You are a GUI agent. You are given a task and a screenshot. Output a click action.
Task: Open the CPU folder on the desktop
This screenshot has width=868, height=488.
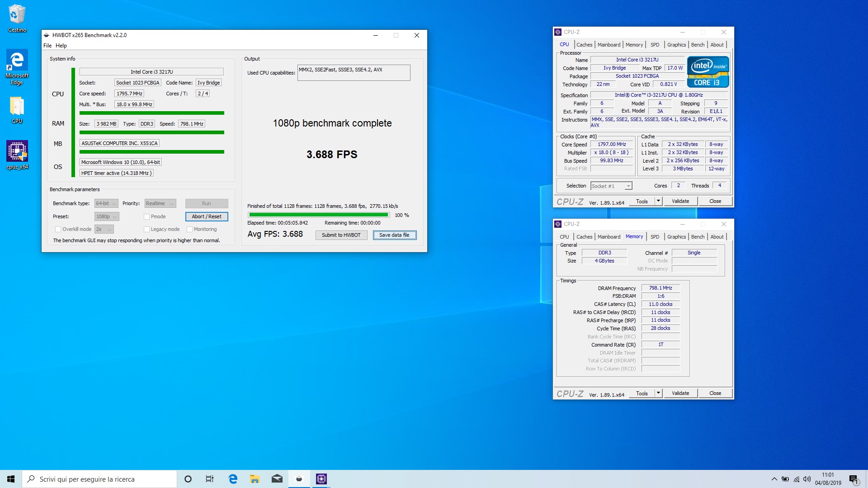[x=17, y=110]
